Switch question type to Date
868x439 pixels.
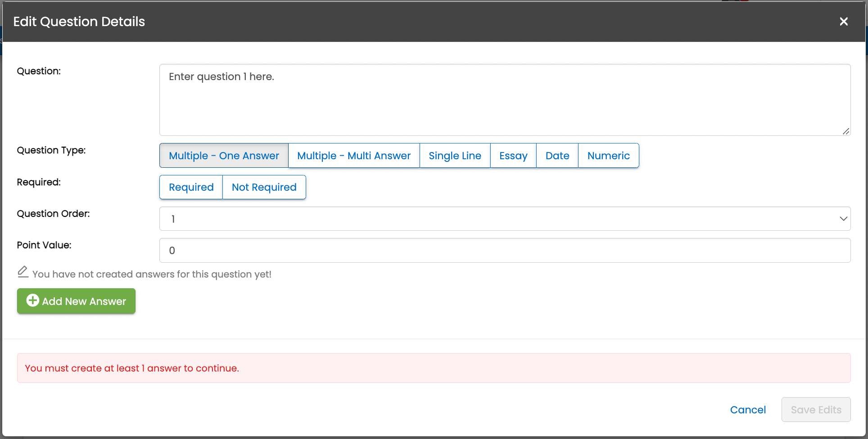coord(557,156)
